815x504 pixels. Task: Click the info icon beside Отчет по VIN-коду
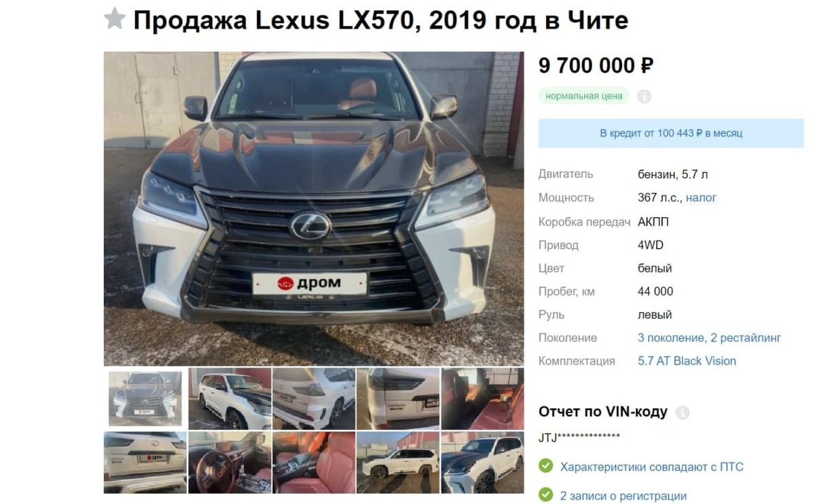(x=683, y=412)
